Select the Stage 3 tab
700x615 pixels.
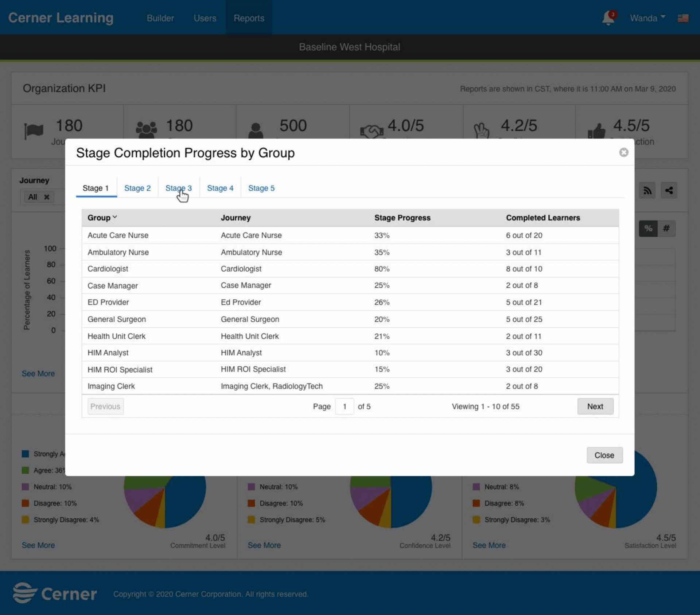pos(179,188)
